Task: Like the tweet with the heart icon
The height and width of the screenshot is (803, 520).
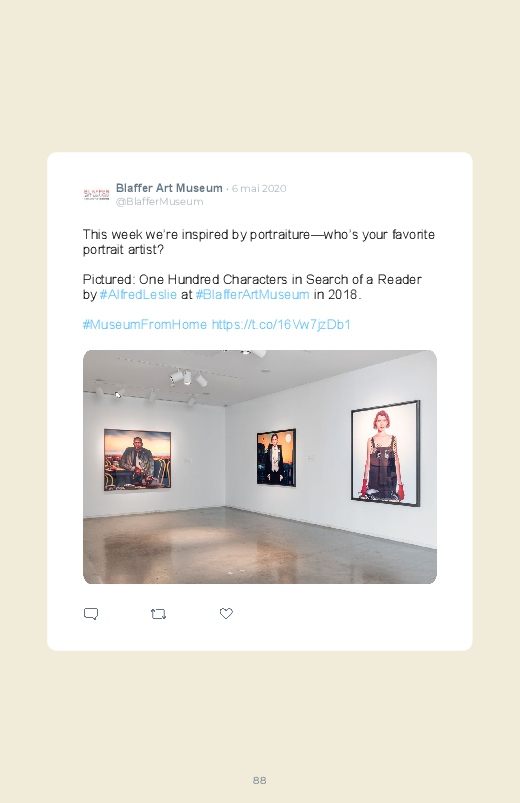Action: [226, 613]
